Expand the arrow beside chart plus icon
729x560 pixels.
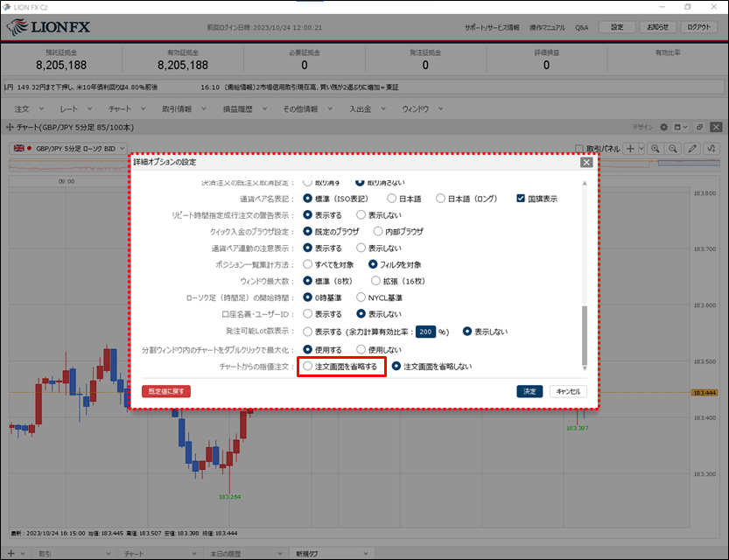(641, 149)
